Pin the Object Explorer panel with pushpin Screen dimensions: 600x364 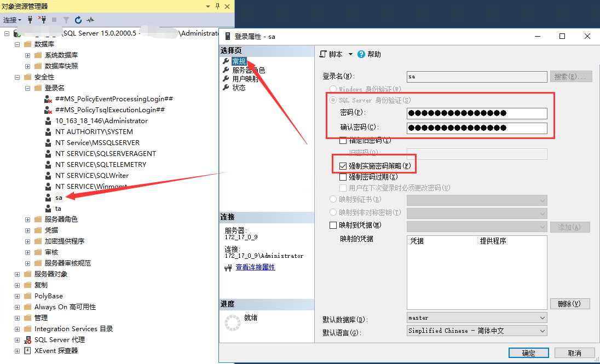click(x=217, y=6)
